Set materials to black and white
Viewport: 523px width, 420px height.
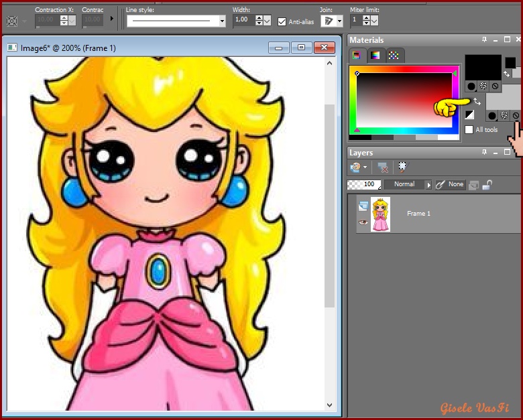pos(469,115)
